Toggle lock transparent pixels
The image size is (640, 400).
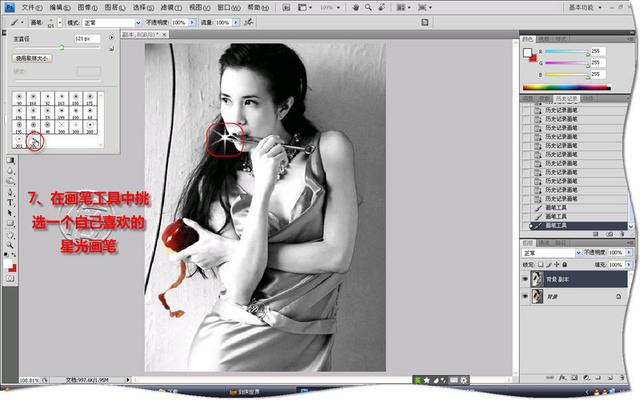(540, 264)
